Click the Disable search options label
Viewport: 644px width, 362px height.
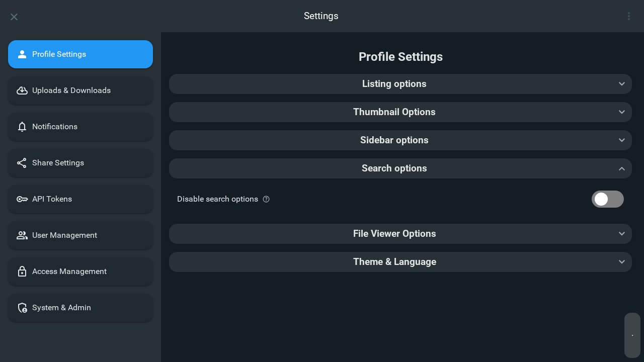pyautogui.click(x=217, y=199)
